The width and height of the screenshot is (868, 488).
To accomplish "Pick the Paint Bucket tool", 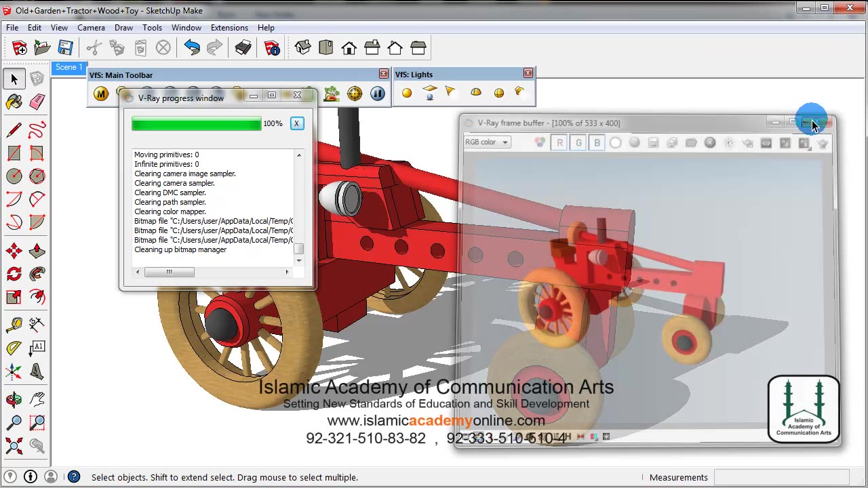I will tap(14, 102).
